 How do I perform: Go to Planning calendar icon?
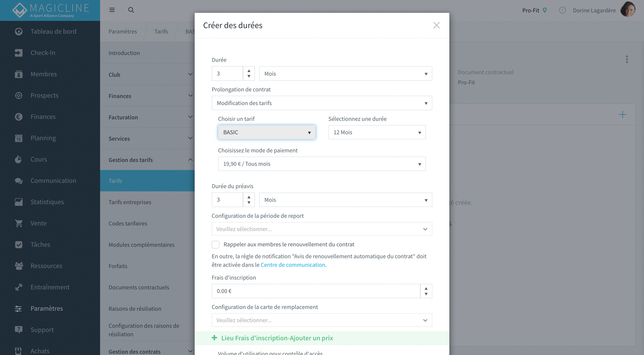coord(19,138)
